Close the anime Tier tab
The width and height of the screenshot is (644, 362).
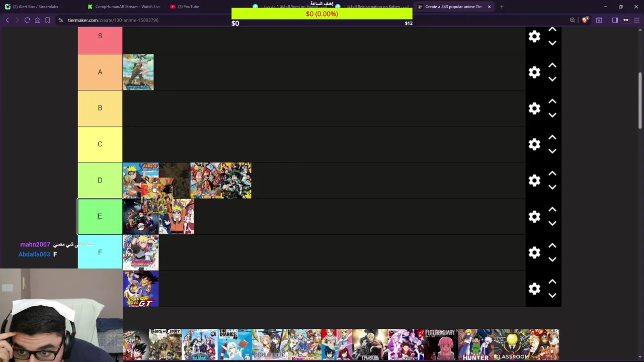pyautogui.click(x=489, y=7)
